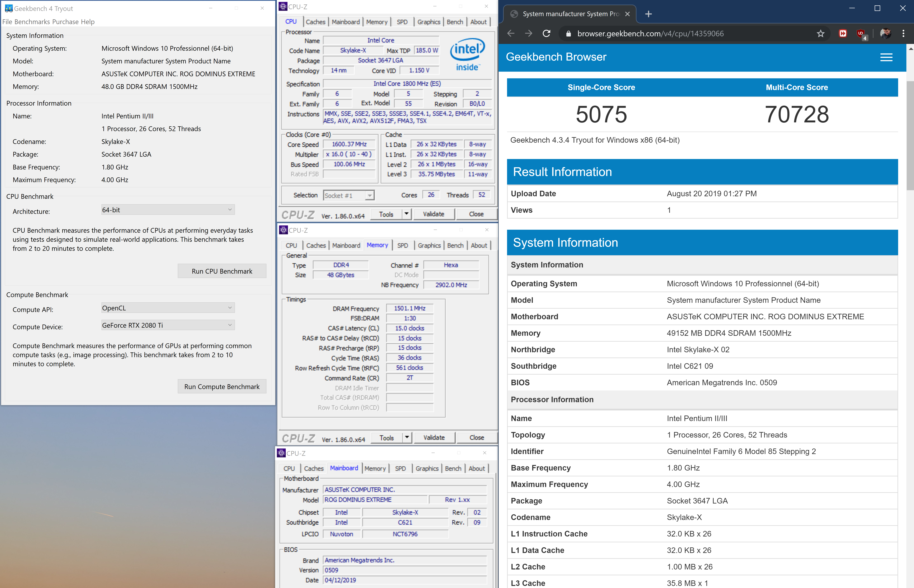
Task: Select the Core Speed 1600.37 MHz value
Action: 349,144
